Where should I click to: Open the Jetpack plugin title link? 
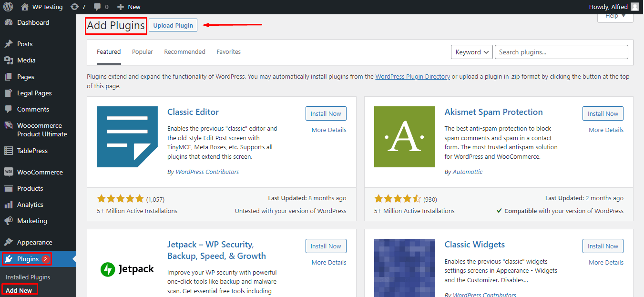coord(217,250)
